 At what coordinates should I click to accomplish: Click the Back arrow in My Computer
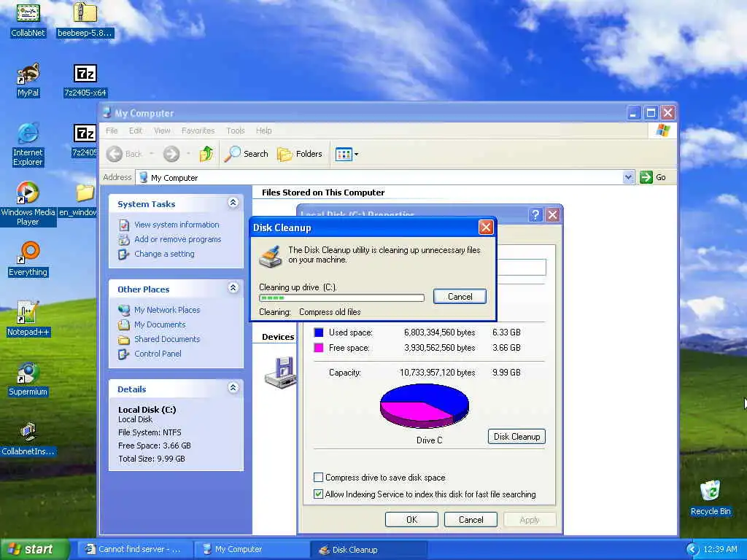click(x=115, y=154)
